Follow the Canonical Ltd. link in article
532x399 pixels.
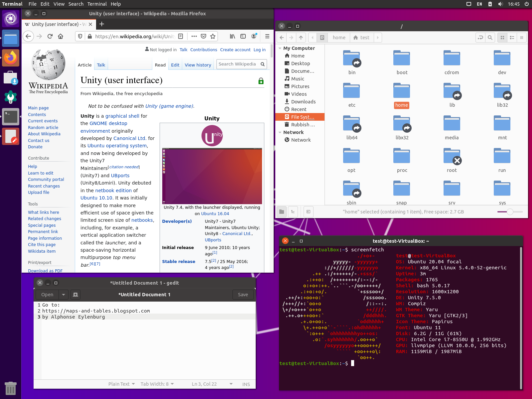point(129,138)
